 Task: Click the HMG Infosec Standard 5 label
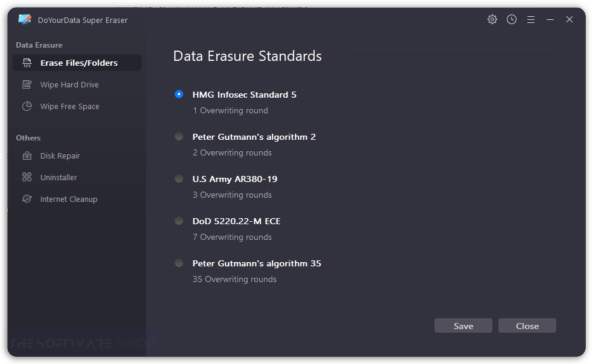[x=244, y=95]
